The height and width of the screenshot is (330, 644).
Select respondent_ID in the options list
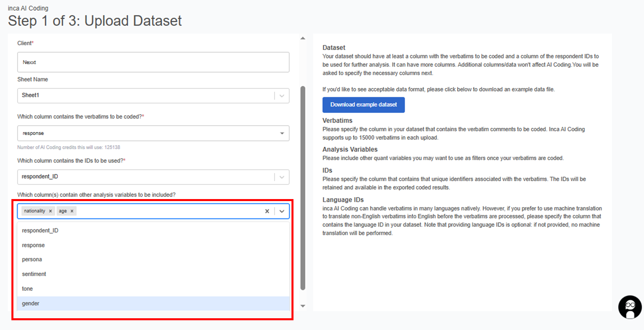40,231
